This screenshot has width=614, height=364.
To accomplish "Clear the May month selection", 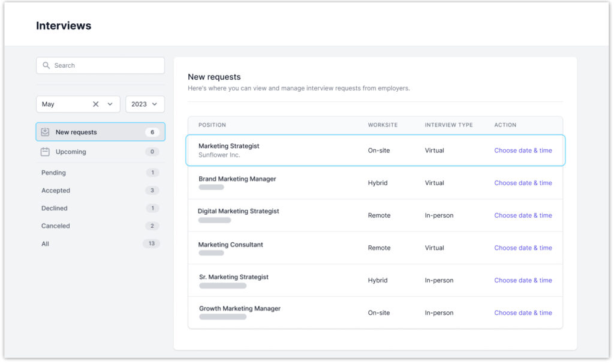I will point(96,104).
